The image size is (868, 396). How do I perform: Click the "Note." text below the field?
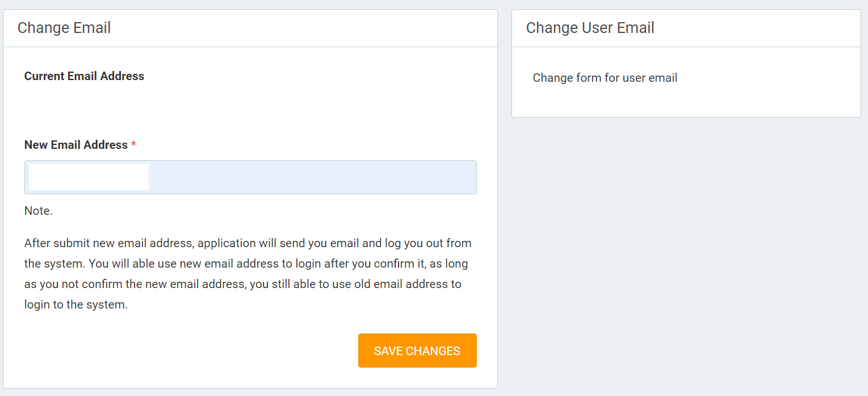(x=38, y=211)
